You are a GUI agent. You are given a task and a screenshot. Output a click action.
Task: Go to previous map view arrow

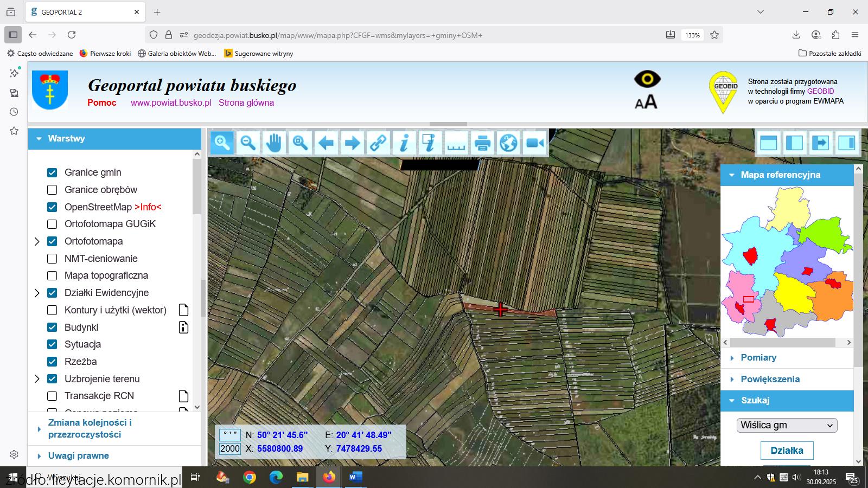pos(326,143)
